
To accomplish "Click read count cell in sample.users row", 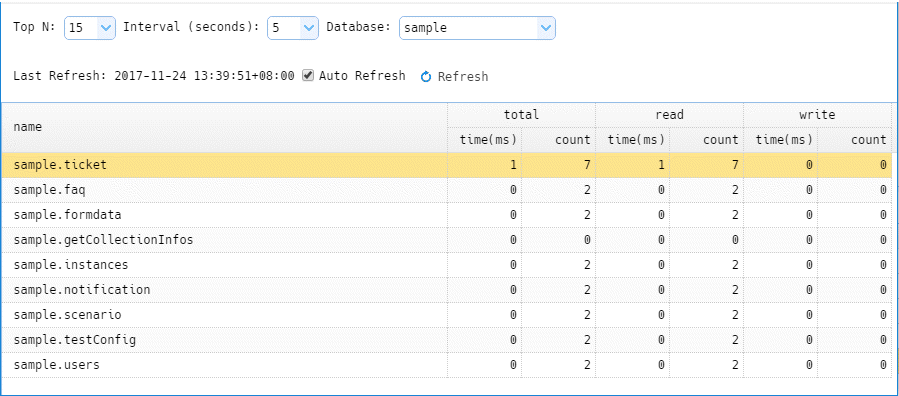I will pyautogui.click(x=706, y=365).
